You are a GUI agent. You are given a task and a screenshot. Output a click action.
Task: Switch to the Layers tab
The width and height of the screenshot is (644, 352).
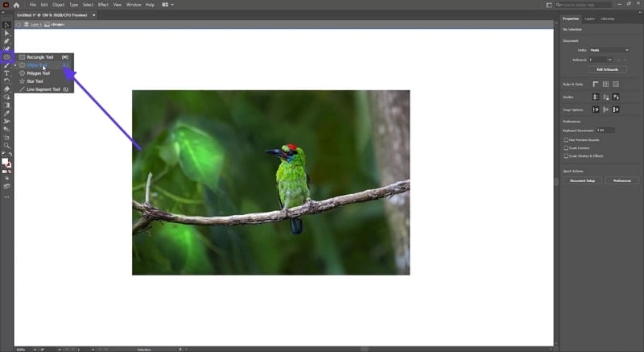click(589, 19)
